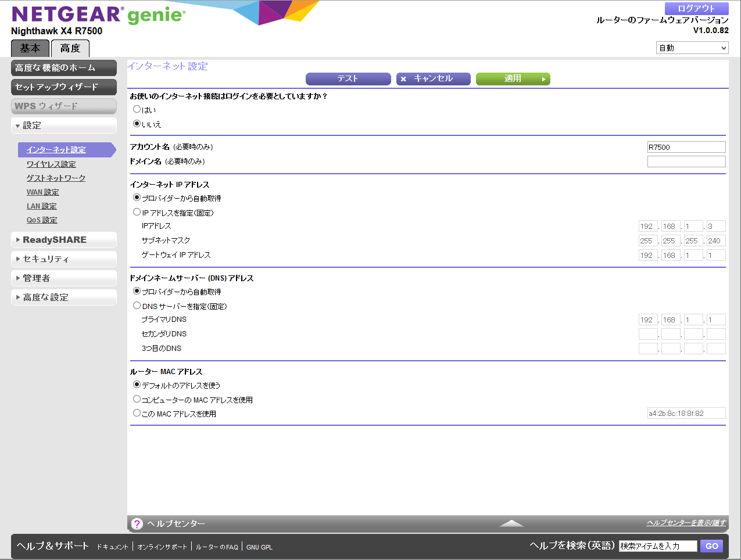The width and height of the screenshot is (741, 560).
Task: Click the NETGEAR genie logo
Action: (x=99, y=15)
